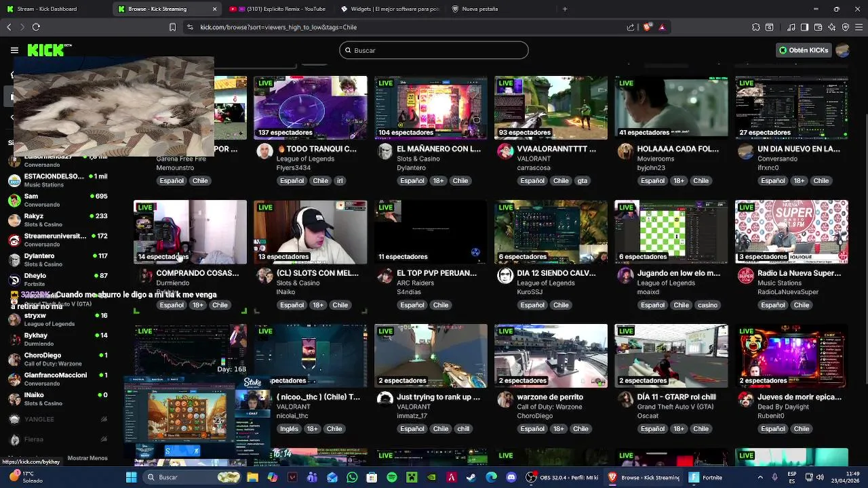Image resolution: width=868 pixels, height=488 pixels.
Task: Click the casino tag under Jugando en low elo
Action: [707, 305]
